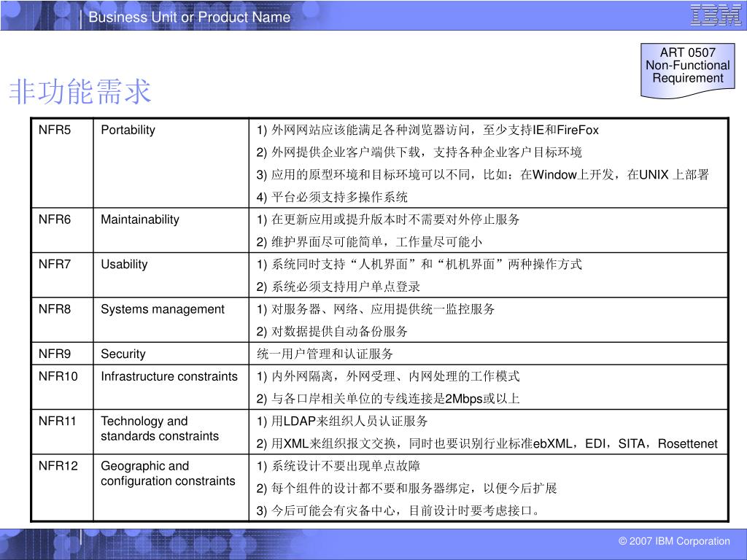The width and height of the screenshot is (747, 560).
Task: Click the Usability cell
Action: (171, 275)
